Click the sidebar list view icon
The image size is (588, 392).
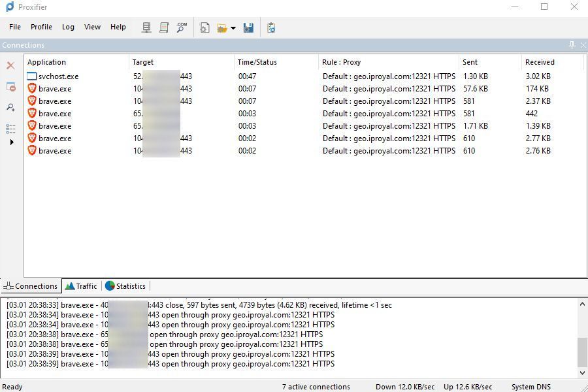11,129
